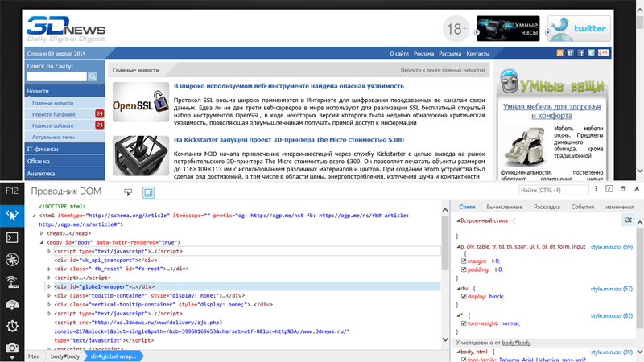
Task: Click the OpenSSL article thumbnail
Action: [141, 102]
